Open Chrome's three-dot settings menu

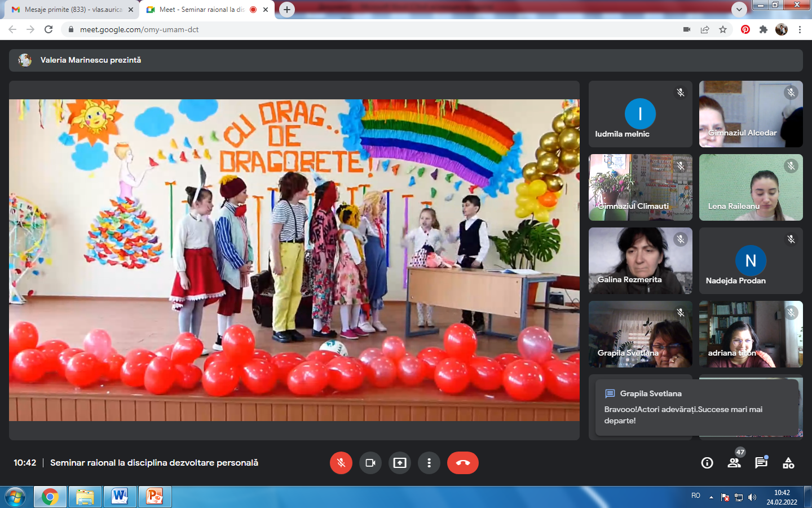coord(800,29)
